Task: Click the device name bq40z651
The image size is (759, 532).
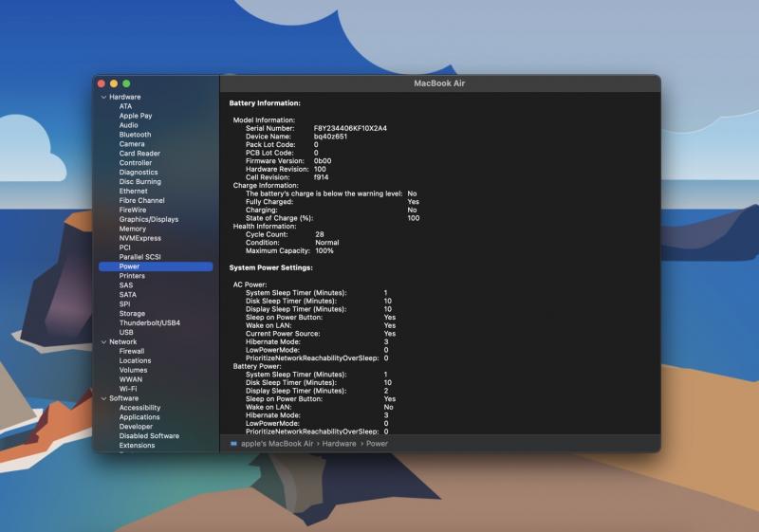Action: tap(330, 137)
